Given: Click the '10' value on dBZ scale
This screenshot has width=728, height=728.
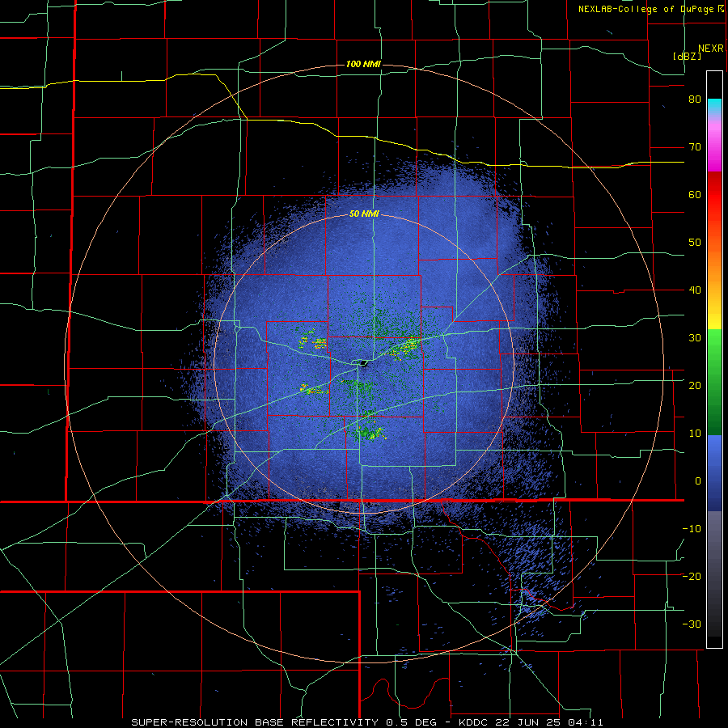Looking at the screenshot, I should tap(695, 434).
